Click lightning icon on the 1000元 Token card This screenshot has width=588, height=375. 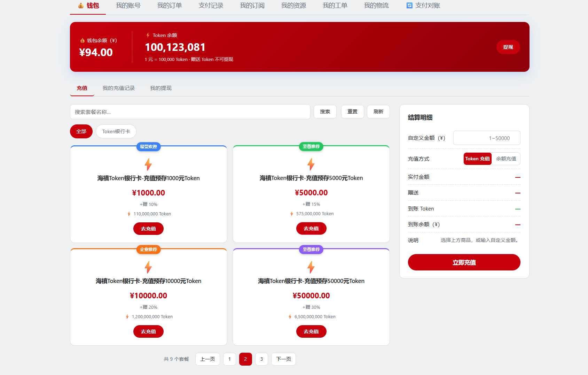coord(148,164)
